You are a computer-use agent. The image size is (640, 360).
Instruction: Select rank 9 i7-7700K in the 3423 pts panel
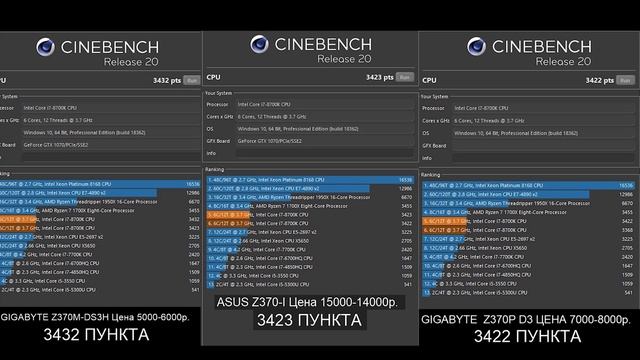click(x=310, y=249)
